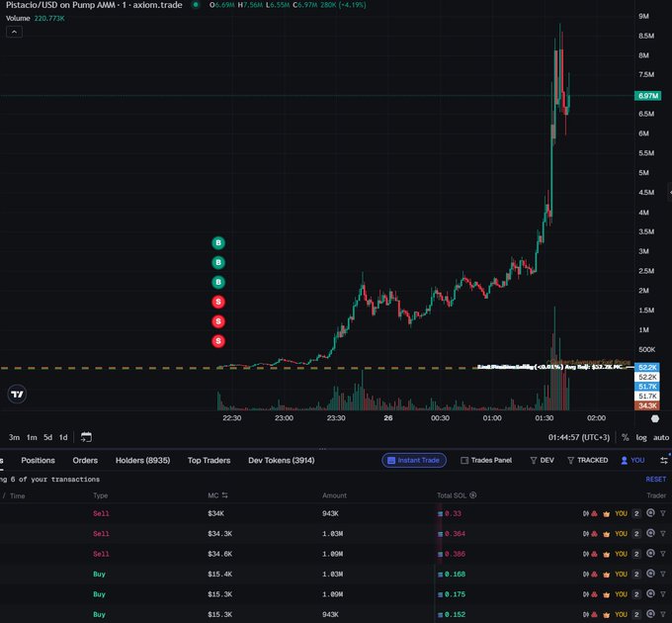Click the Instant Trade button
Image resolution: width=672 pixels, height=623 pixels.
pos(414,460)
